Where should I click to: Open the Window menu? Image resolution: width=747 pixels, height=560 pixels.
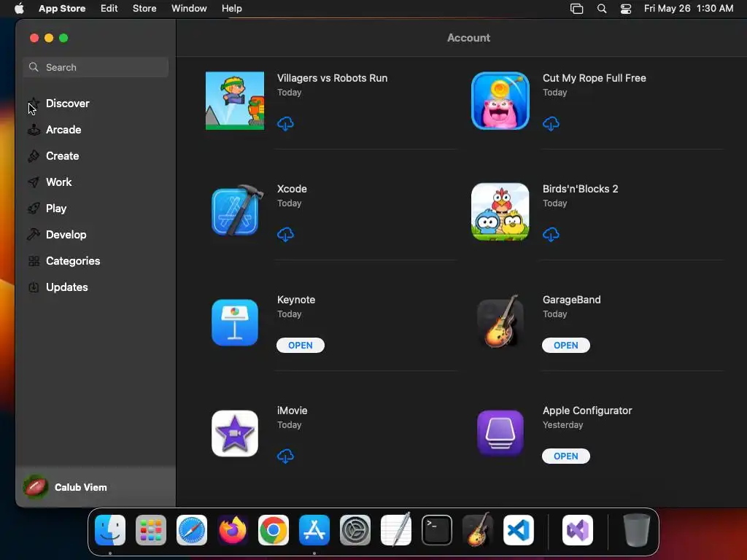point(189,9)
